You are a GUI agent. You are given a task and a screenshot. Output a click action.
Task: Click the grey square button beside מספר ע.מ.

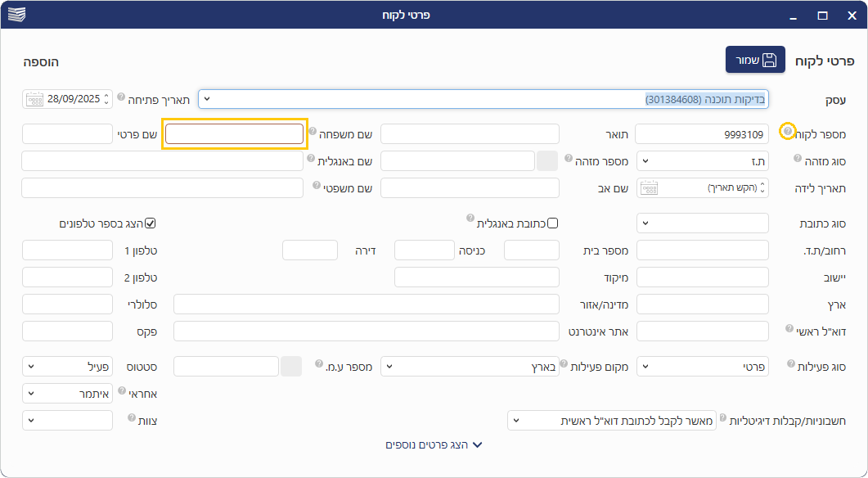(x=291, y=367)
